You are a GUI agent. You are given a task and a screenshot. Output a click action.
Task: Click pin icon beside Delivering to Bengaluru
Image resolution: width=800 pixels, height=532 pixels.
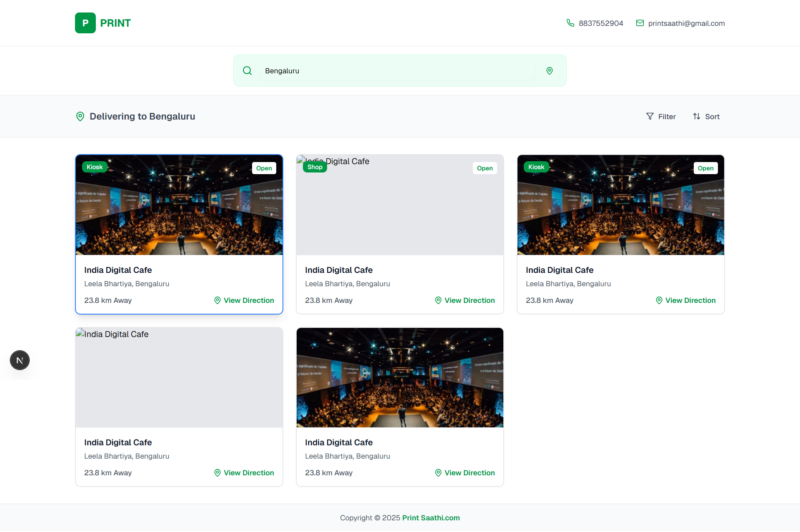80,116
